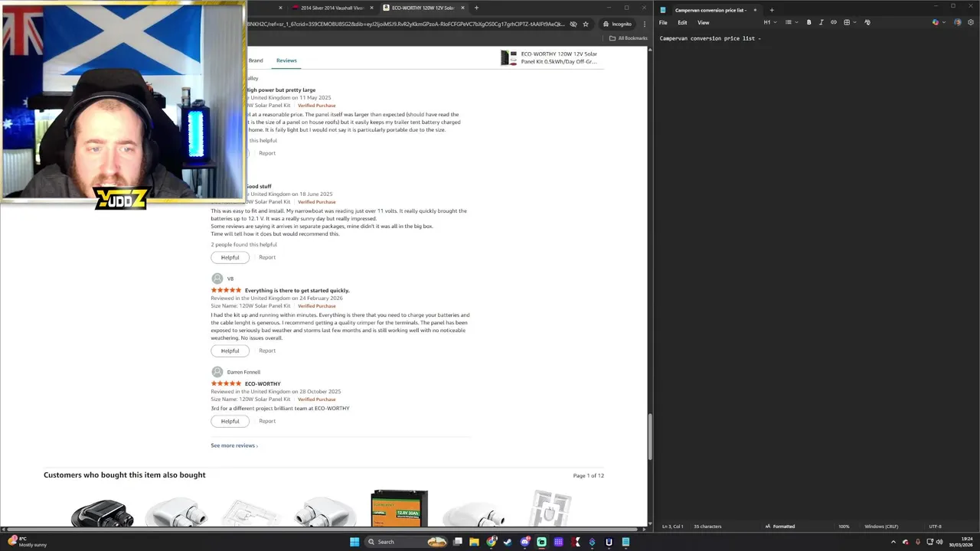The height and width of the screenshot is (551, 980).
Task: Open the Windows Start menu
Action: (x=354, y=542)
